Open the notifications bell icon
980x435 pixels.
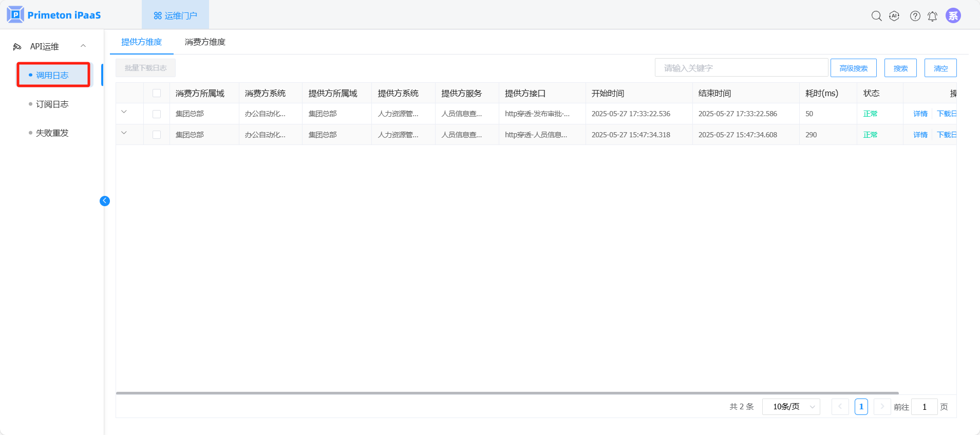[x=932, y=16]
